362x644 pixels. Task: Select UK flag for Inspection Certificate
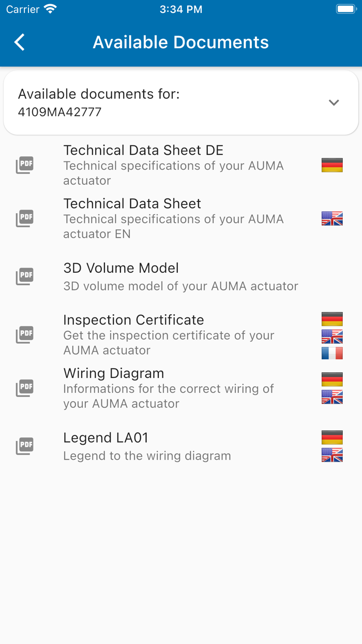coord(331,336)
